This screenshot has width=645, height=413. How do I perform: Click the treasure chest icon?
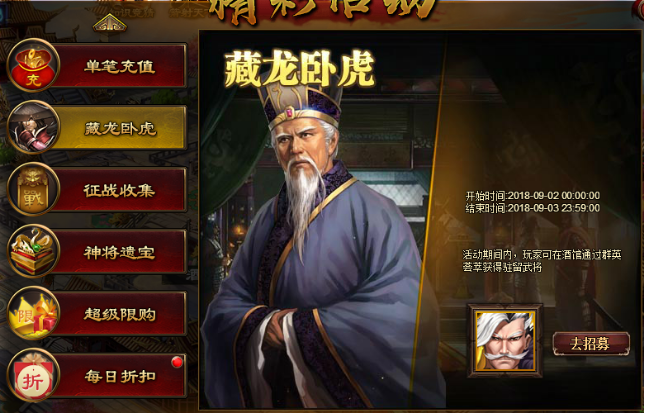(33, 251)
